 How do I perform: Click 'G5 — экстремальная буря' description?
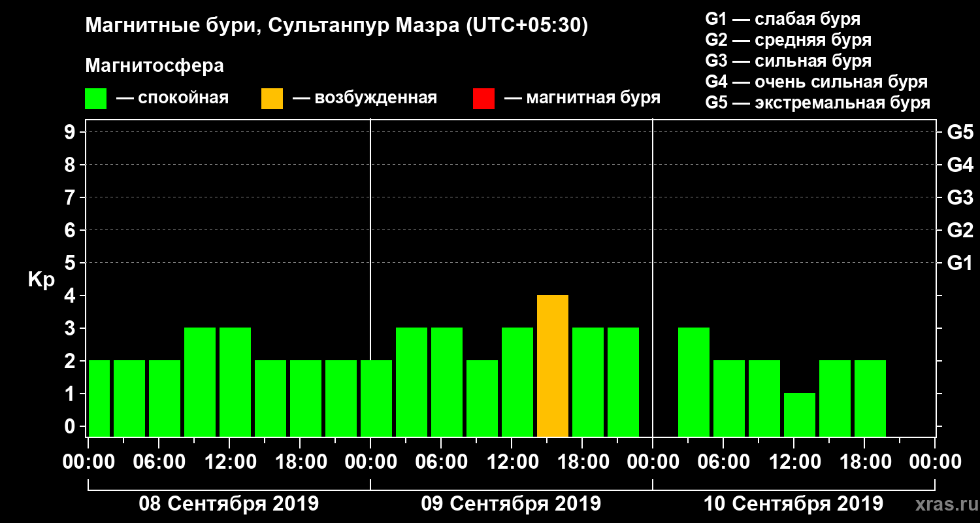[818, 103]
